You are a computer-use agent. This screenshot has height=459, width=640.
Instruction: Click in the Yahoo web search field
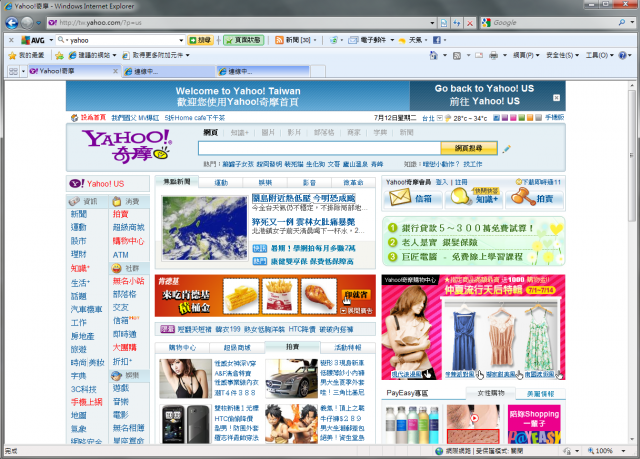tap(319, 148)
